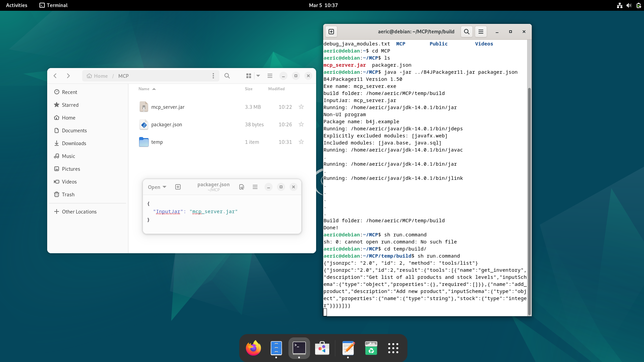Navigate back using the Files back arrow
Viewport: 644px width, 362px height.
(x=55, y=76)
